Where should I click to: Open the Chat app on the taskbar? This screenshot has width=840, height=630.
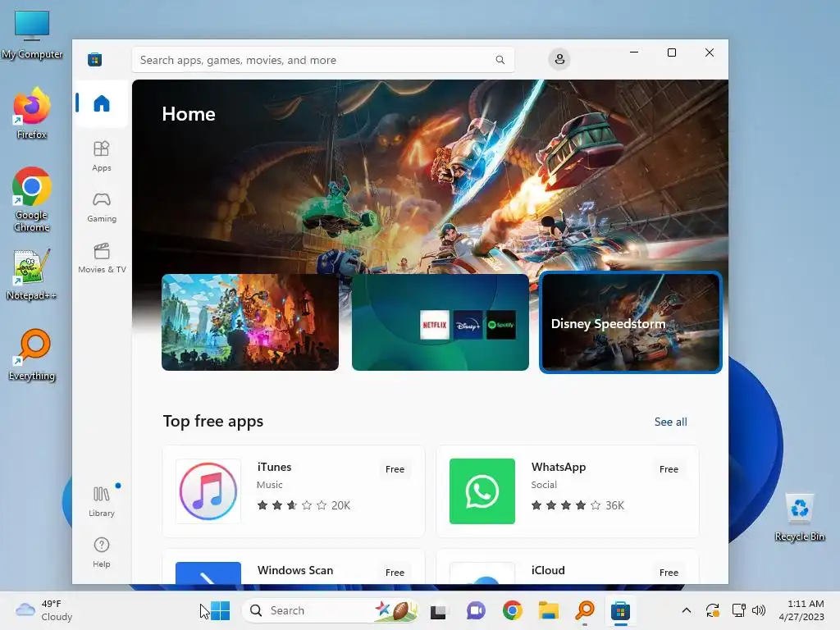475,610
